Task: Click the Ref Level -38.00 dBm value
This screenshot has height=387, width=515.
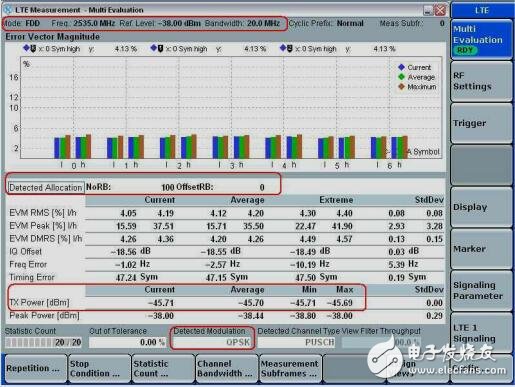Action: (179, 23)
